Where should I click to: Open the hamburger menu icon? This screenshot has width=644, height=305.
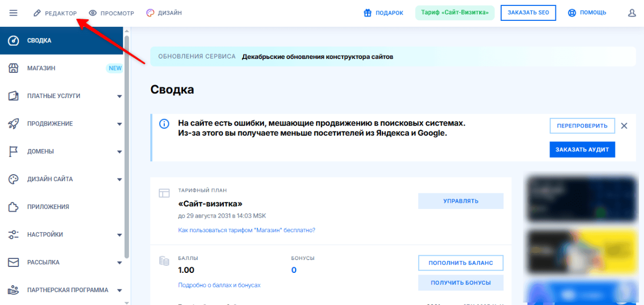pyautogui.click(x=13, y=13)
